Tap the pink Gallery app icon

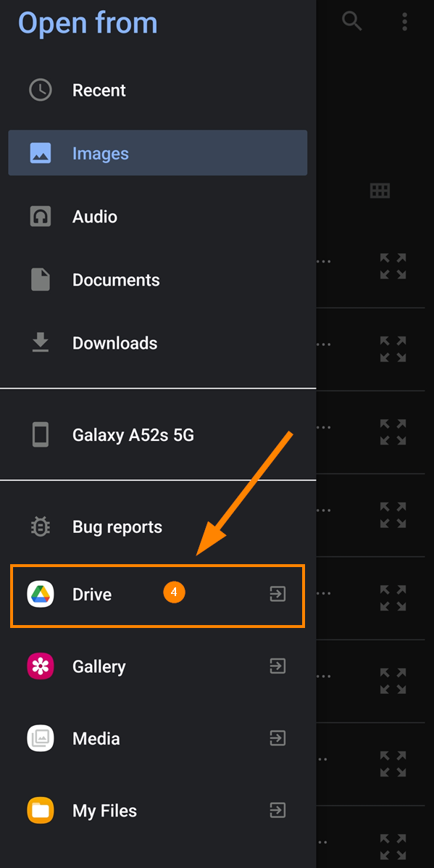click(x=41, y=666)
